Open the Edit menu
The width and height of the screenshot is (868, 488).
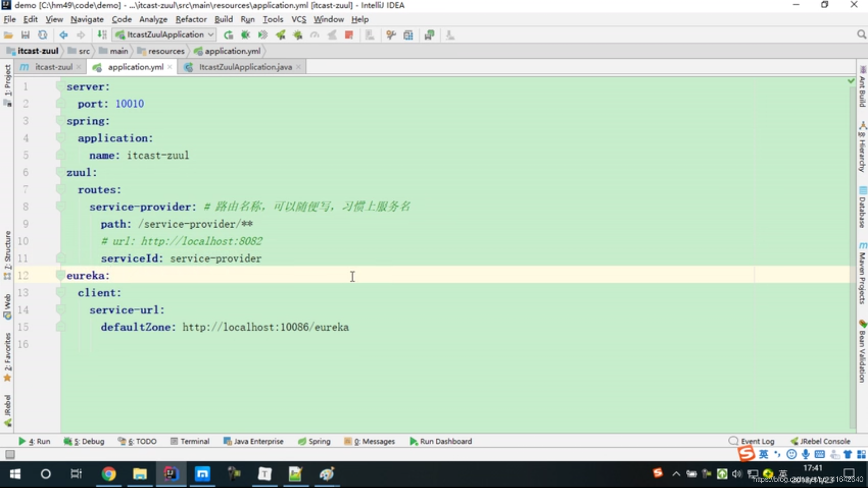pos(30,19)
